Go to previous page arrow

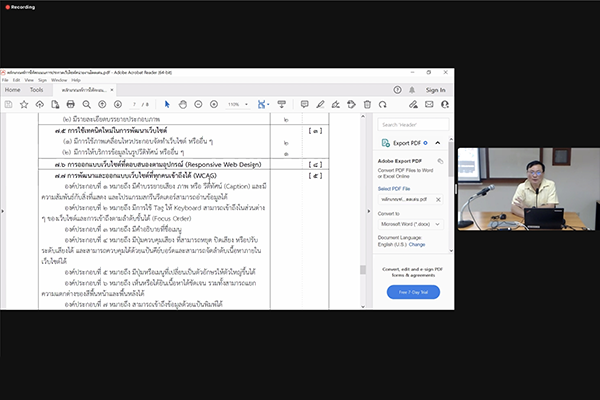click(x=102, y=104)
